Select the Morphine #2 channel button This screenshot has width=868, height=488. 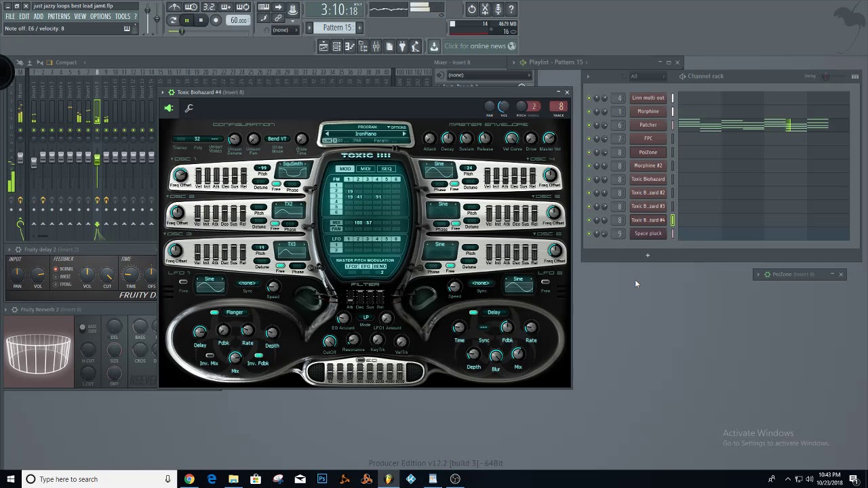click(x=648, y=165)
